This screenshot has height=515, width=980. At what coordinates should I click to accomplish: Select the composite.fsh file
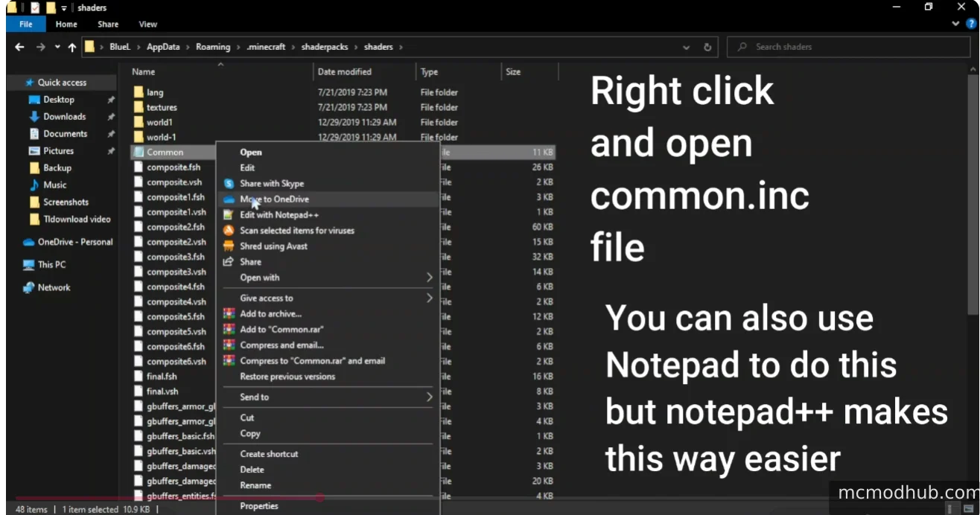[x=174, y=167]
